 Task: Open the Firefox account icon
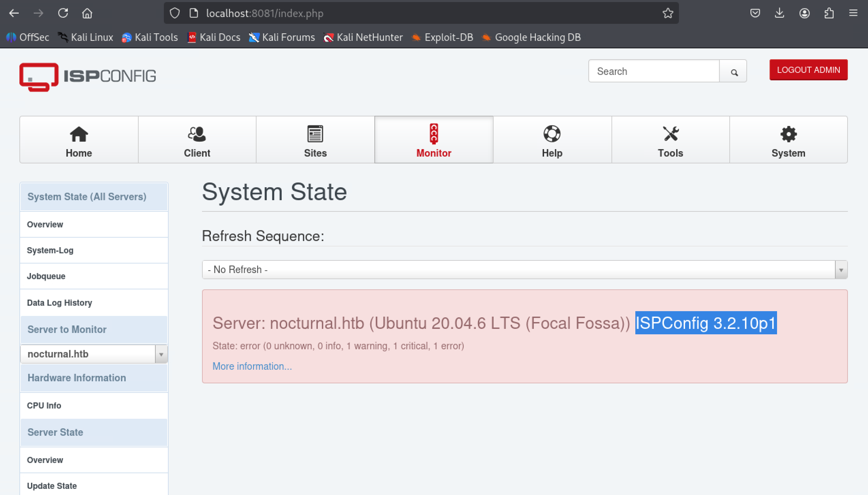point(805,13)
